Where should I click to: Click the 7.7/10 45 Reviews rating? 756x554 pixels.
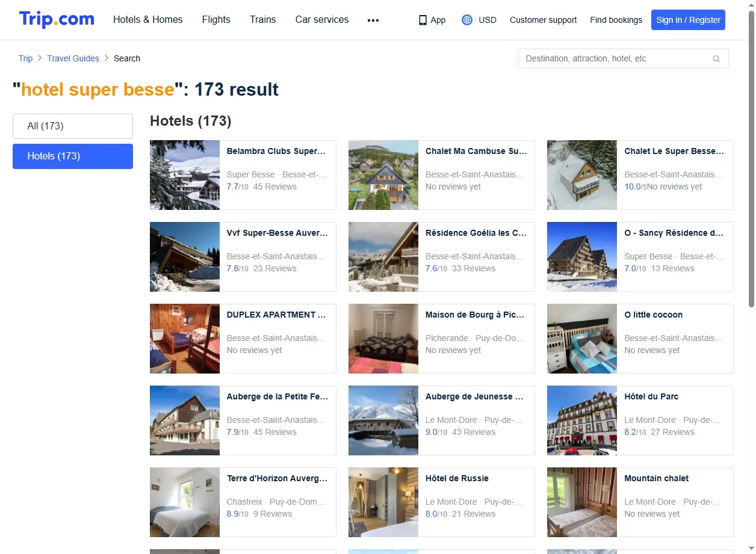pos(261,187)
